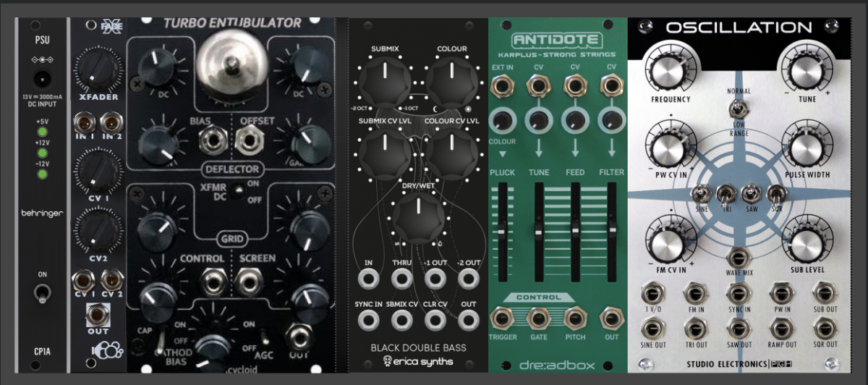Click the +5V green LED indicator

tap(42, 132)
